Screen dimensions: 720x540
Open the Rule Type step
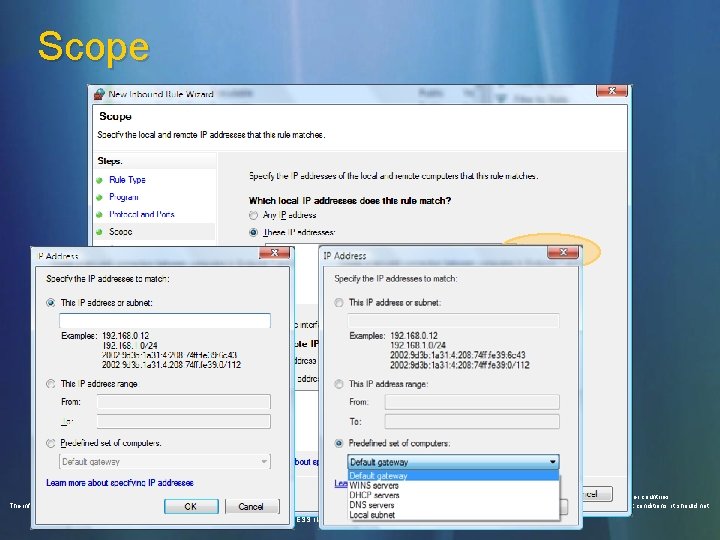click(127, 180)
